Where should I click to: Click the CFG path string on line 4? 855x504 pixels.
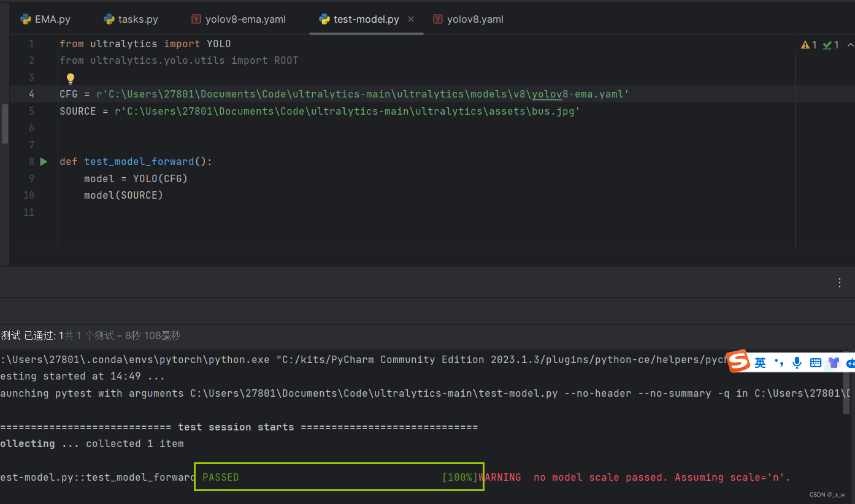point(362,94)
